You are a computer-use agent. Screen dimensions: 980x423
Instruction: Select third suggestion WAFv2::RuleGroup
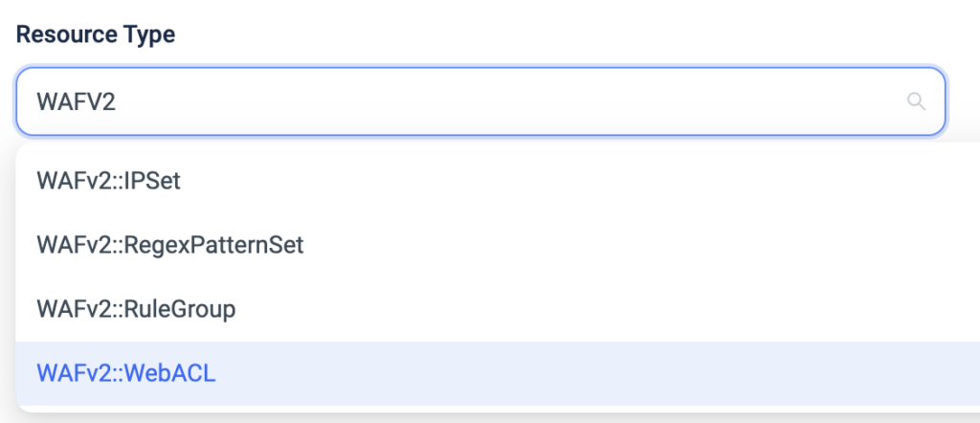click(x=498, y=309)
